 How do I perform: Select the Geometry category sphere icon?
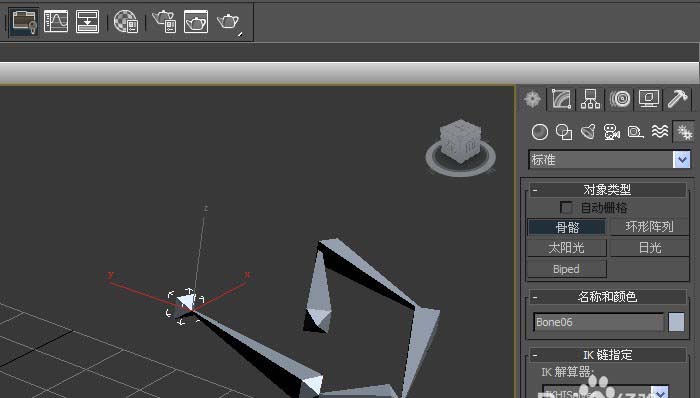click(x=540, y=132)
